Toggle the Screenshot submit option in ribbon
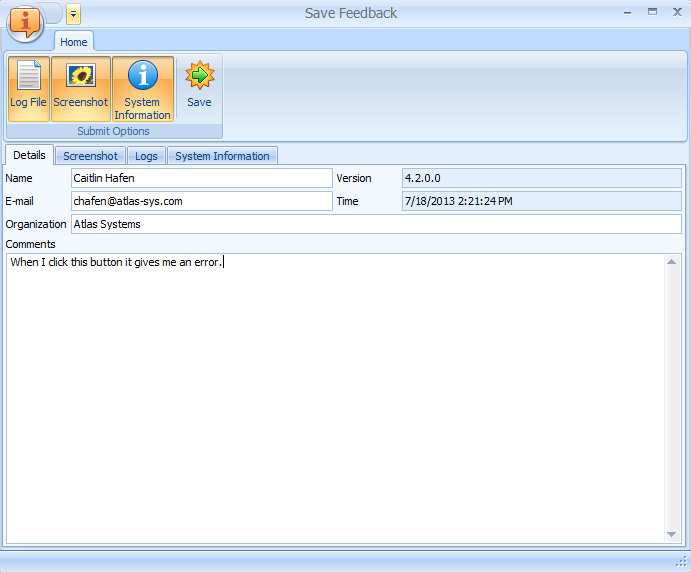 point(80,88)
